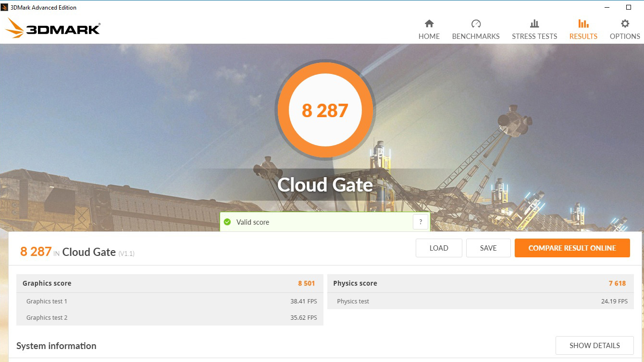Click the Valid score label
The width and height of the screenshot is (644, 362).
tap(253, 222)
